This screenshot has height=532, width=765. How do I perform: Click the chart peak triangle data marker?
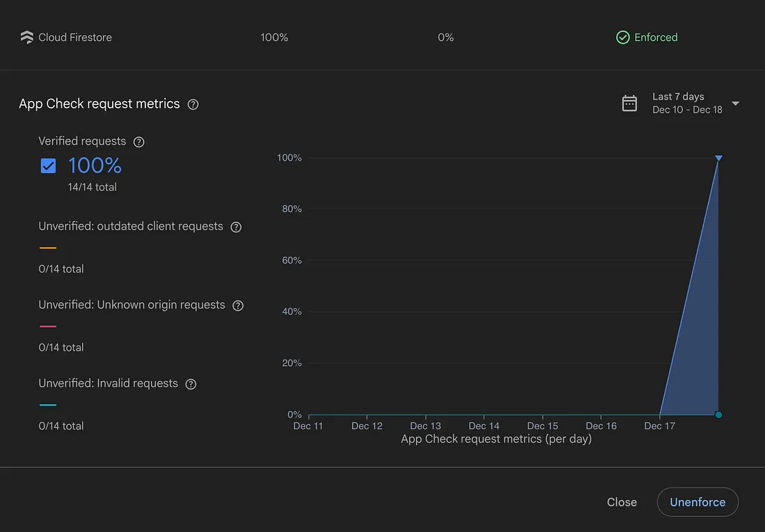pyautogui.click(x=718, y=158)
